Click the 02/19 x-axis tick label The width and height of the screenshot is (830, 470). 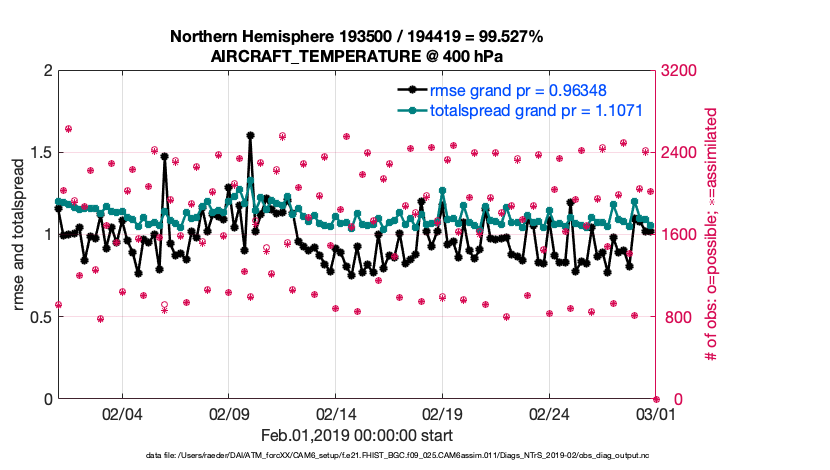442,413
